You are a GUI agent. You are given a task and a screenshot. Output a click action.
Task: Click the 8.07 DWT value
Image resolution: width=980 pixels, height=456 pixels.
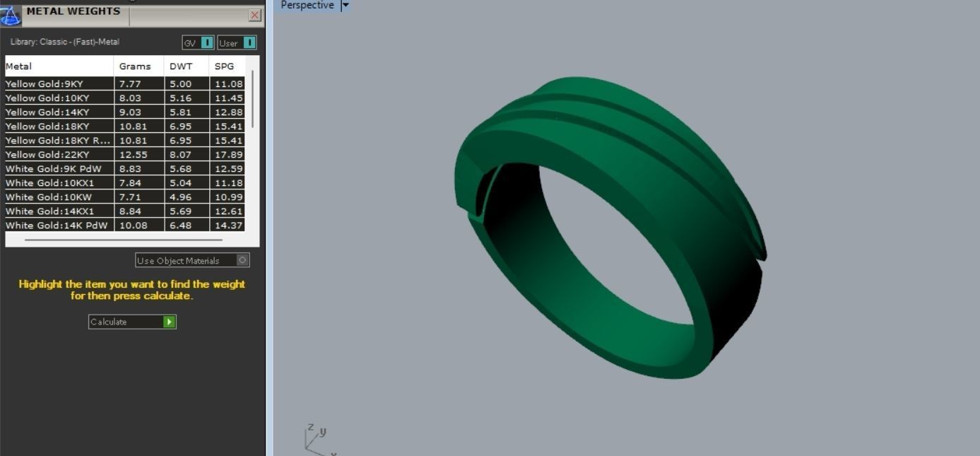click(x=180, y=154)
